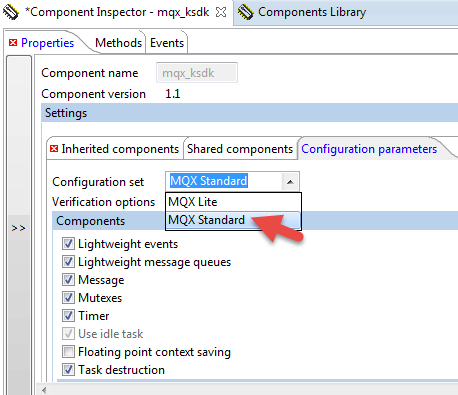This screenshot has height=395, width=458.
Task: Toggle the Lightweight events checkbox
Action: pyautogui.click(x=68, y=244)
